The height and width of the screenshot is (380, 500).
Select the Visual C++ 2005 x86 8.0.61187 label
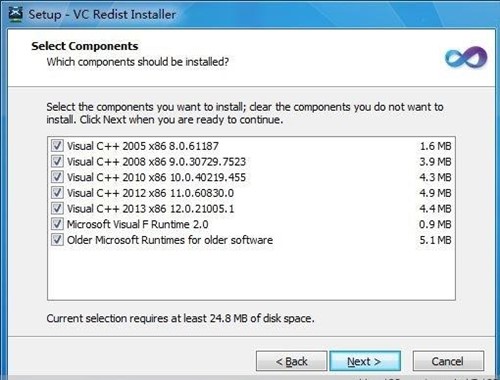(143, 146)
